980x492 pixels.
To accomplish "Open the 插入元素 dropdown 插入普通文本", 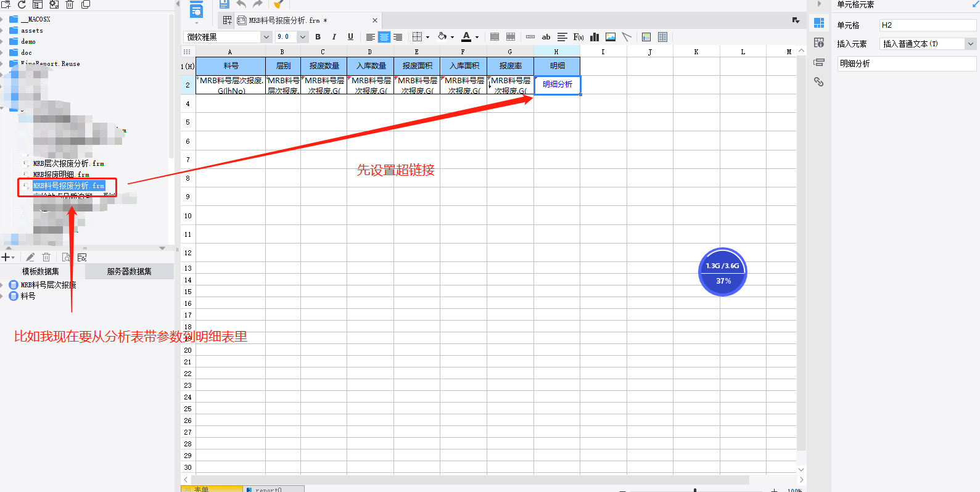I will (x=928, y=44).
